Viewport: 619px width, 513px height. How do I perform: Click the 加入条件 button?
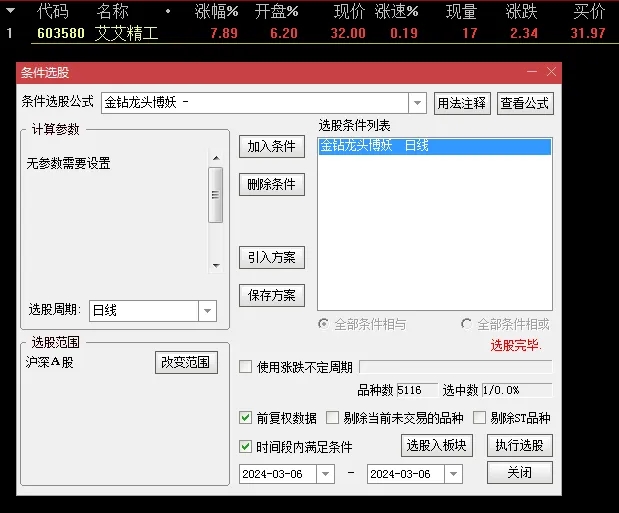pos(272,146)
